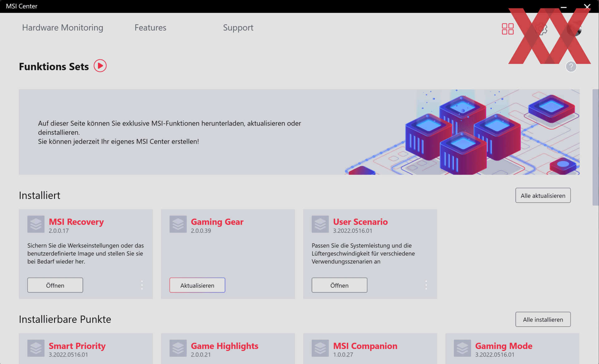Update all with Alle aktualisieren button

(x=543, y=195)
